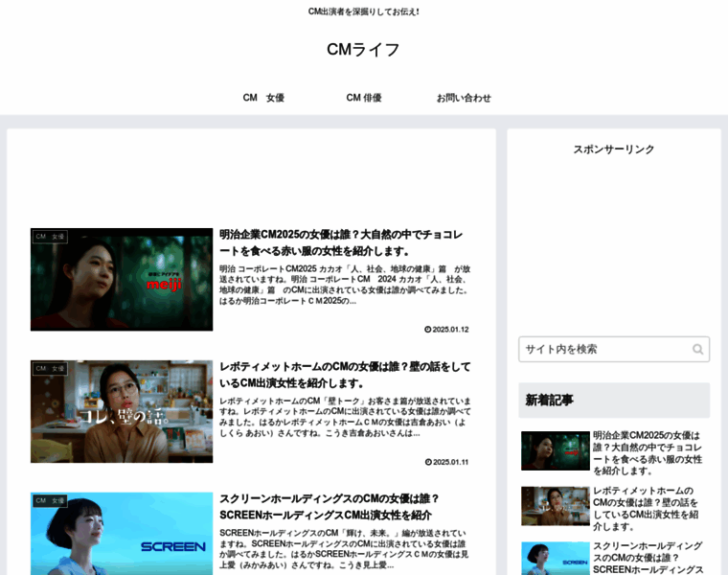Open article title レオティメットホームのCMの女優は誰？
This screenshot has height=575, width=728.
coord(345,375)
